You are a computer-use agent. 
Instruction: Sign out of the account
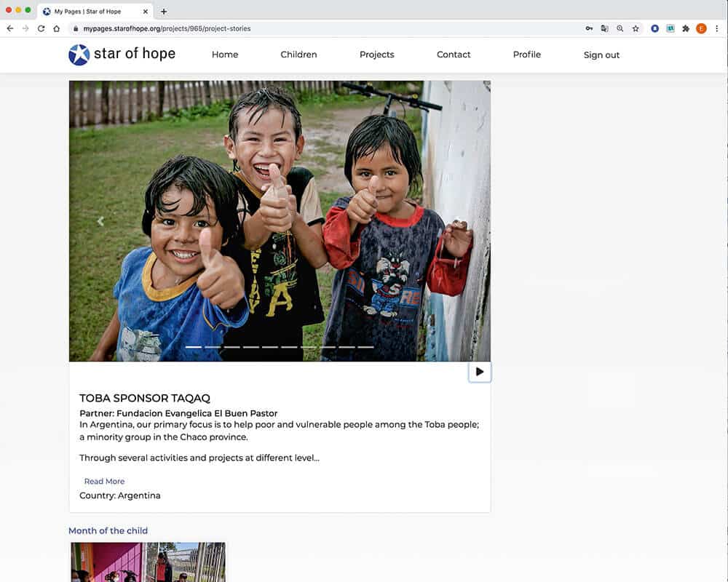tap(601, 55)
